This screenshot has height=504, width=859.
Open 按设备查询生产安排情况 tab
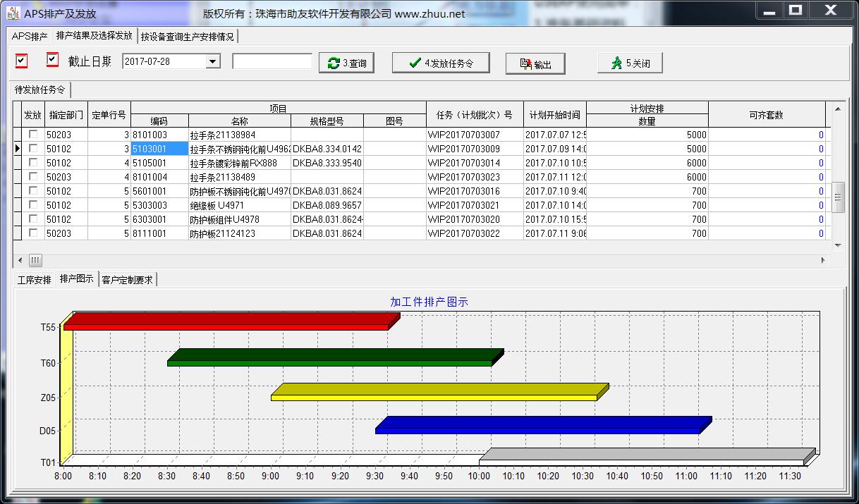(187, 37)
